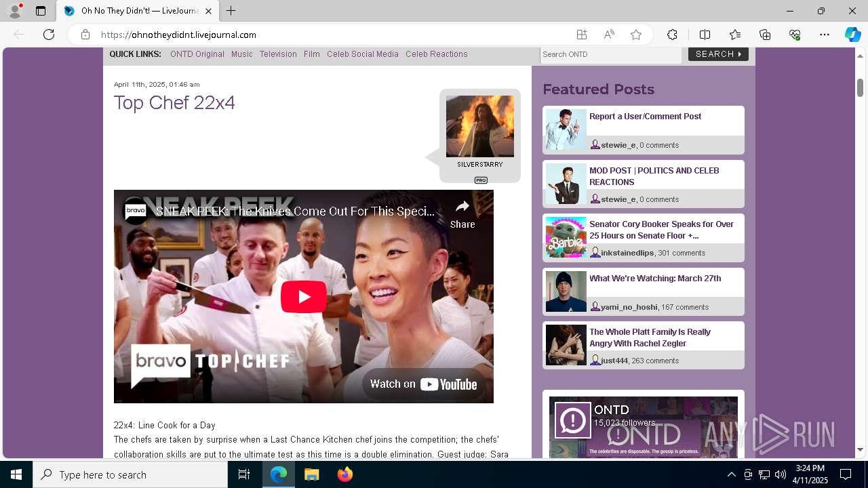The width and height of the screenshot is (868, 488).
Task: Share the YouTube video
Action: point(462,214)
